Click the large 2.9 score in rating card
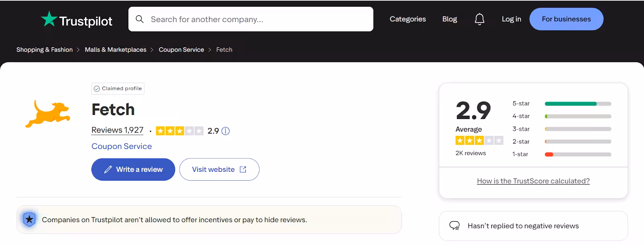 click(473, 111)
